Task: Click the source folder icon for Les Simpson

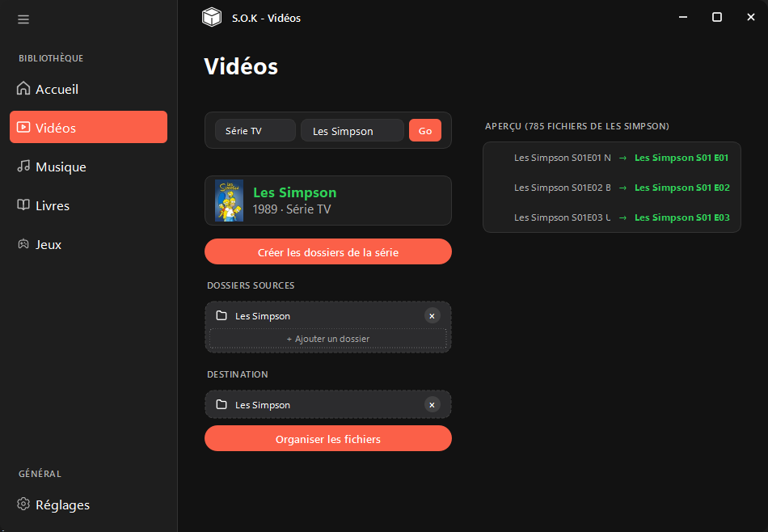Action: click(x=222, y=315)
